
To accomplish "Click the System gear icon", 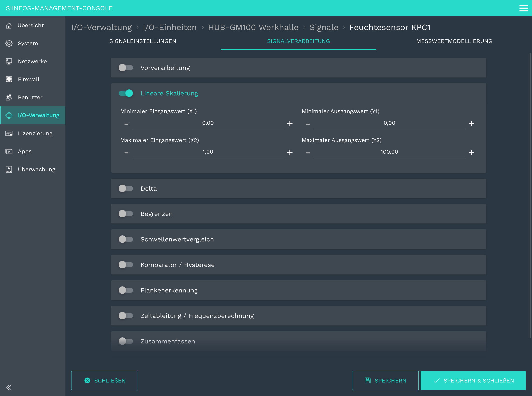I will tap(9, 43).
